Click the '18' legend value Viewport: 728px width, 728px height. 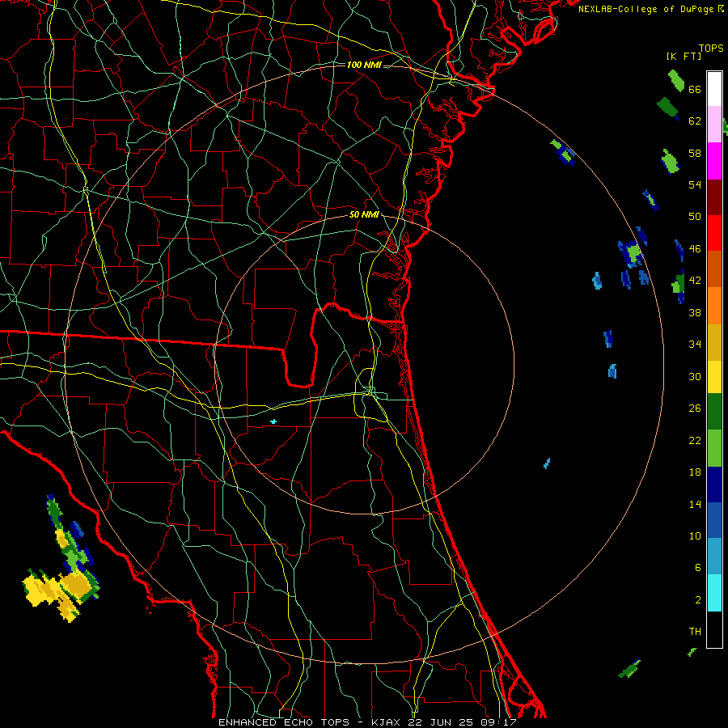[695, 472]
